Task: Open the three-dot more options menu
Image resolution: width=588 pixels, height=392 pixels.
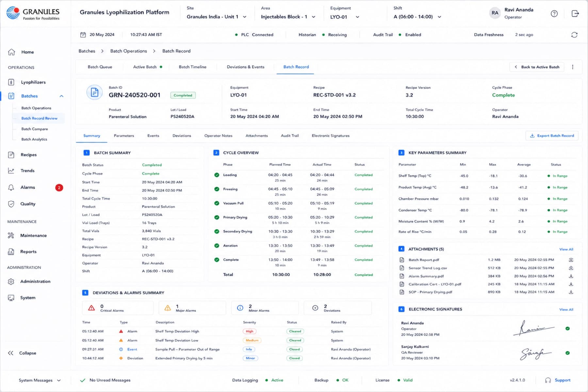Action: [572, 67]
